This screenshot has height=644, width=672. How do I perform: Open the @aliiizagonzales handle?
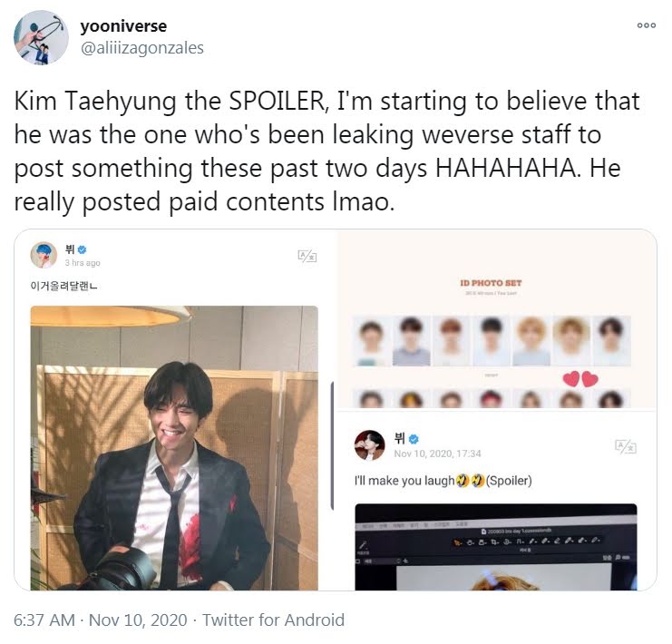(141, 47)
